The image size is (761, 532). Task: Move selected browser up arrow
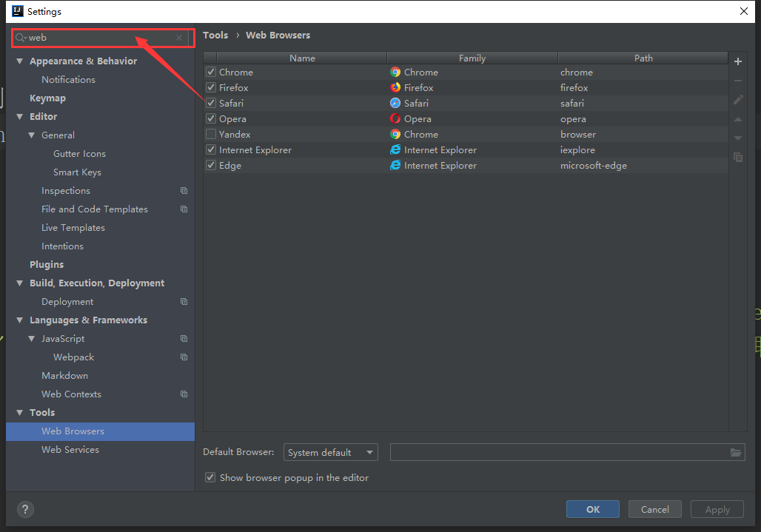738,119
